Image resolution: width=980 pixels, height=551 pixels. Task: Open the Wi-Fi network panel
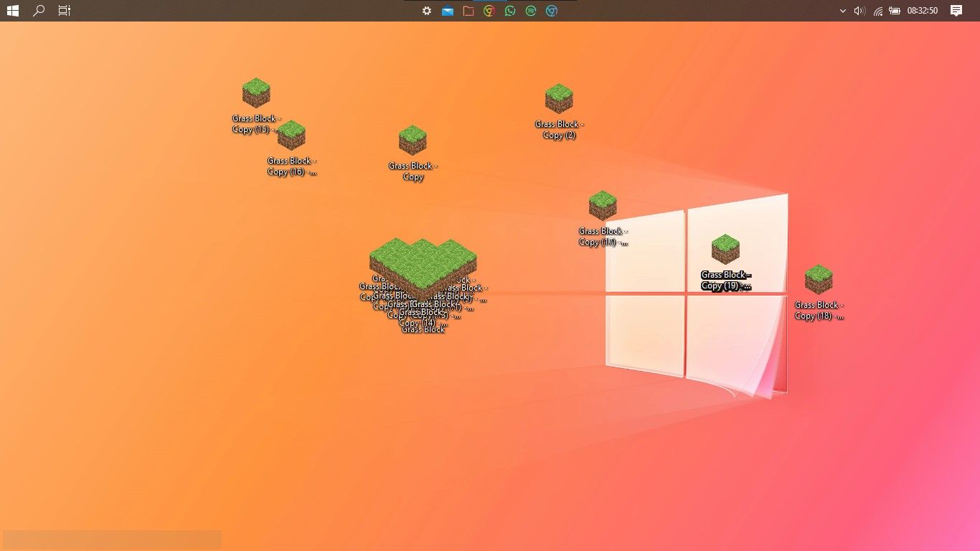click(877, 11)
